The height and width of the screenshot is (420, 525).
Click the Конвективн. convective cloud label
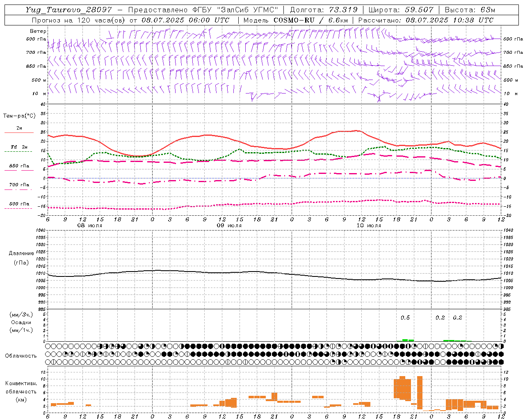(x=21, y=383)
